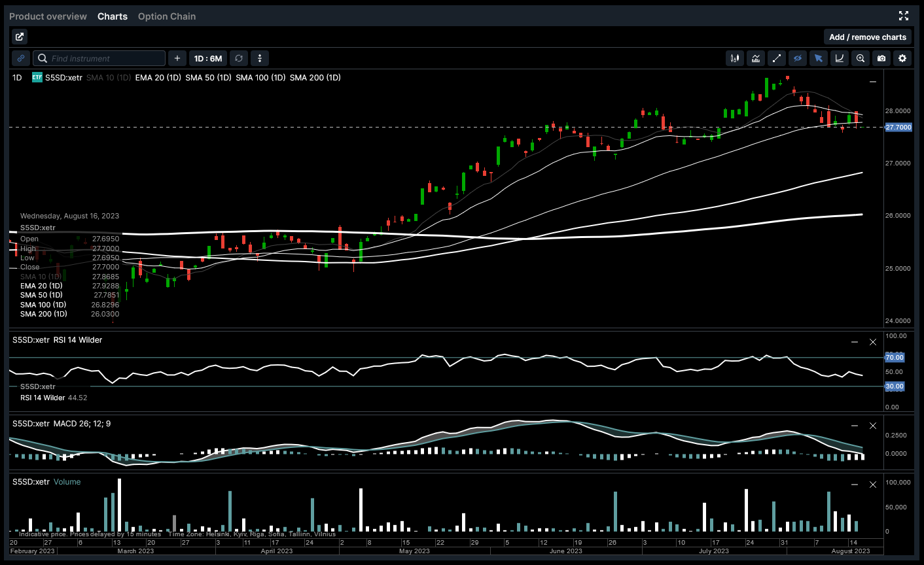Click the RSI 30.00 level marker
924x565 pixels.
click(895, 386)
